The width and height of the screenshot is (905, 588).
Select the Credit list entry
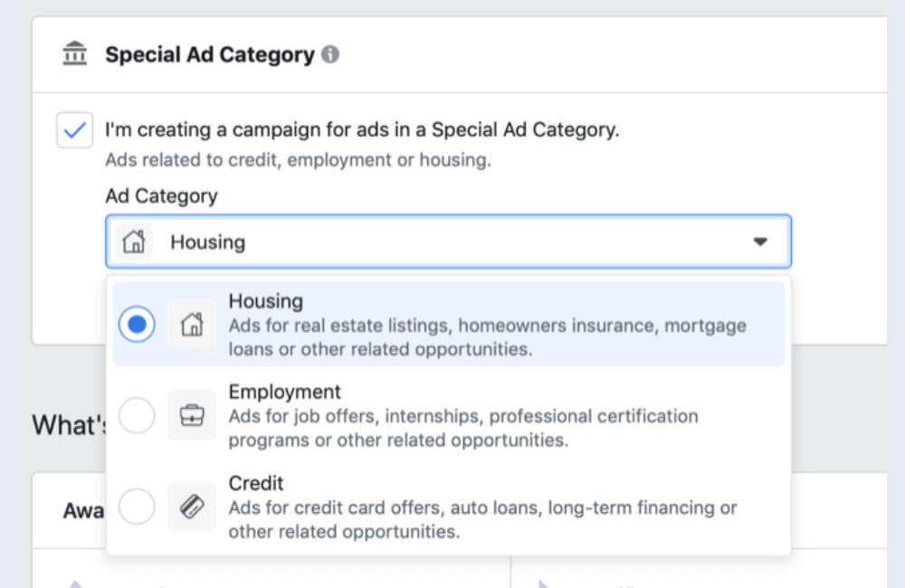click(450, 507)
